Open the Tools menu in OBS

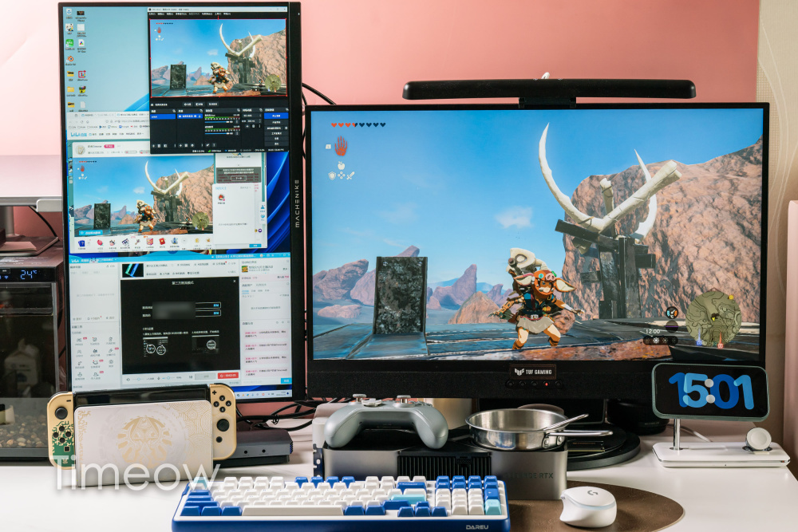pyautogui.click(x=218, y=14)
